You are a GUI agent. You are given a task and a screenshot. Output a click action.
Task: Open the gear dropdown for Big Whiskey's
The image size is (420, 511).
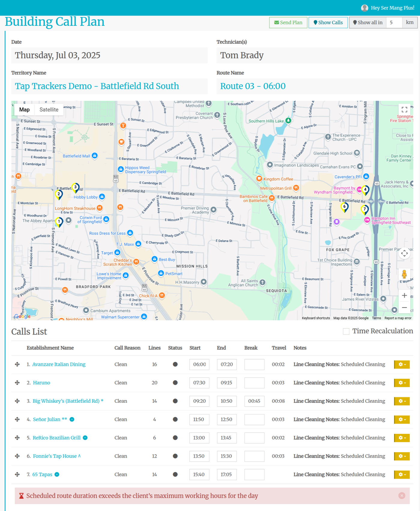click(x=402, y=401)
